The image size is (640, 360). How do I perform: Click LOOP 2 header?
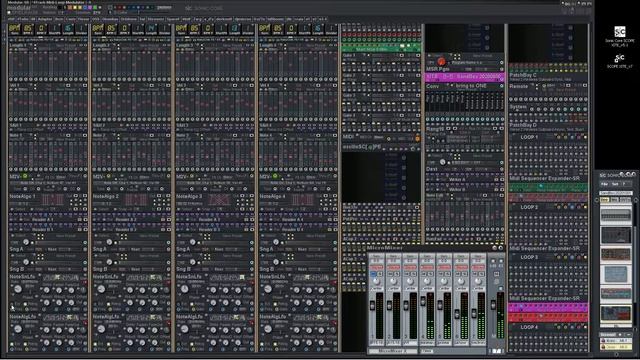pos(529,207)
